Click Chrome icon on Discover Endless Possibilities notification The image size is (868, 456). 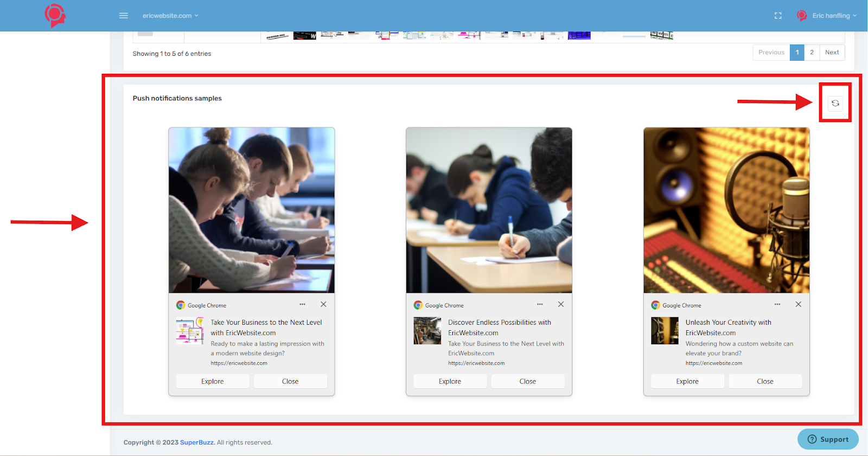(x=418, y=305)
